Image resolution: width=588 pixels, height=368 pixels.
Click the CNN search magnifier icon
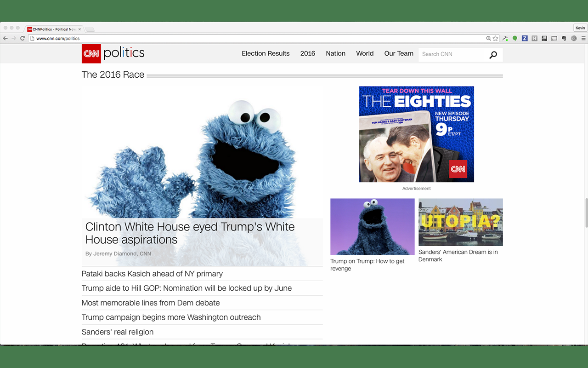click(493, 55)
